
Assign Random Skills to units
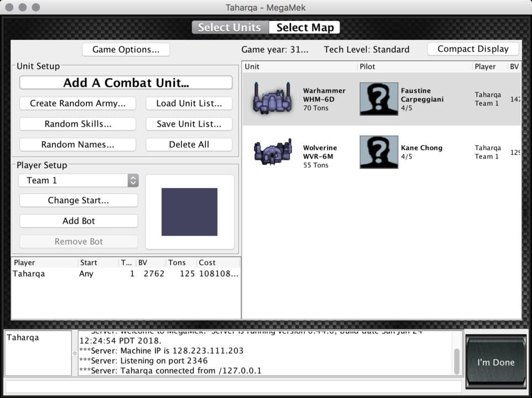(77, 124)
